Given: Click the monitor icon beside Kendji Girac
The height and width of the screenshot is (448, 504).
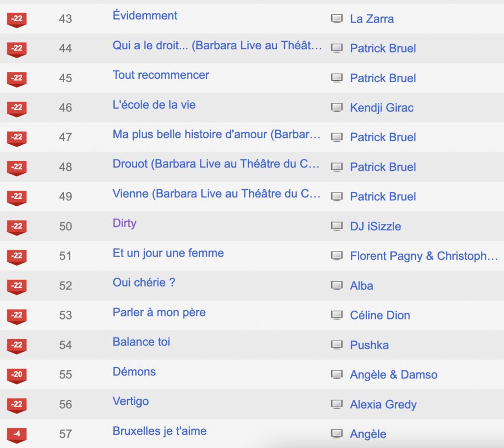Looking at the screenshot, I should click(337, 107).
